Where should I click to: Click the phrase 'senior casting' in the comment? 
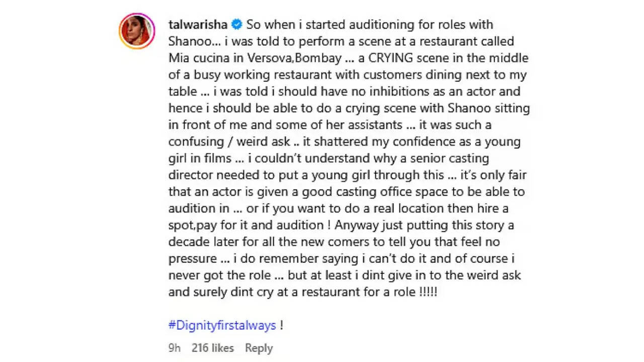[439, 158]
